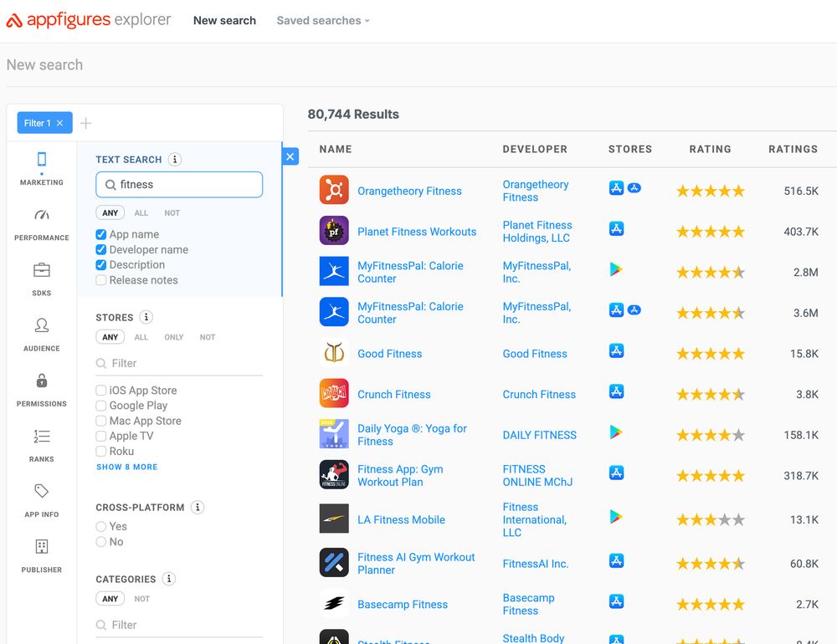Check the iOS App Store checkbox
Image resolution: width=837 pixels, height=644 pixels.
101,390
